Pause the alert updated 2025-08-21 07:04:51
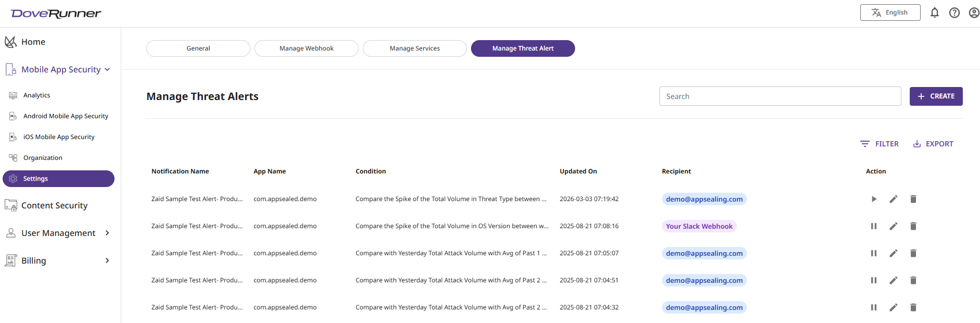The height and width of the screenshot is (323, 980). click(x=874, y=280)
